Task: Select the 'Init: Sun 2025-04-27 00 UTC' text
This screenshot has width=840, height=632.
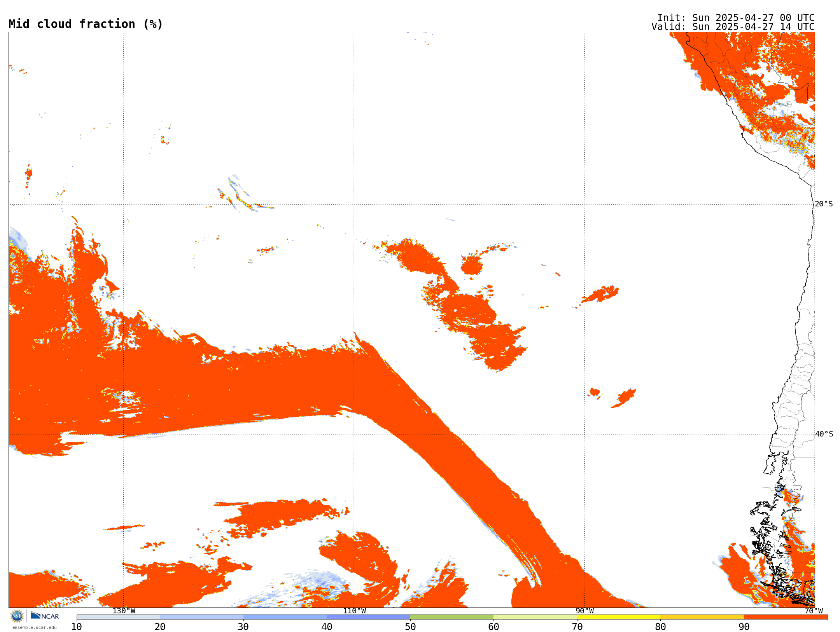Action: click(x=736, y=18)
